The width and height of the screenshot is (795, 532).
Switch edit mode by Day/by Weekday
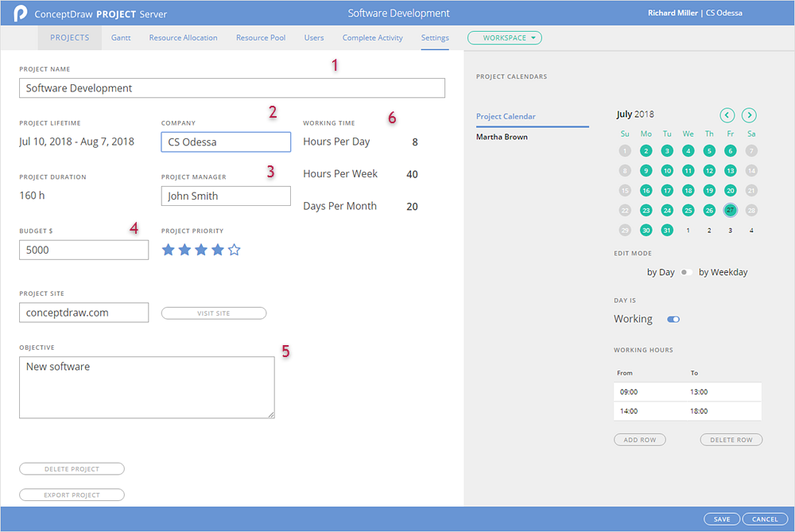tap(686, 272)
